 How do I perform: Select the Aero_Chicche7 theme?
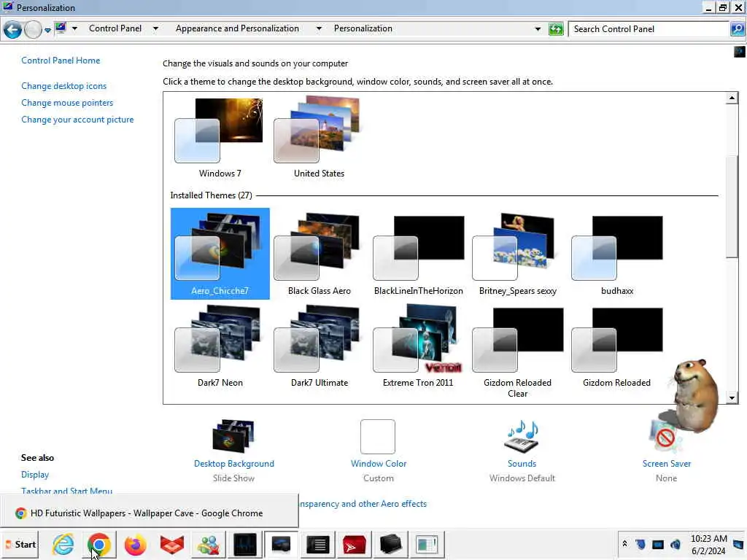(x=220, y=253)
